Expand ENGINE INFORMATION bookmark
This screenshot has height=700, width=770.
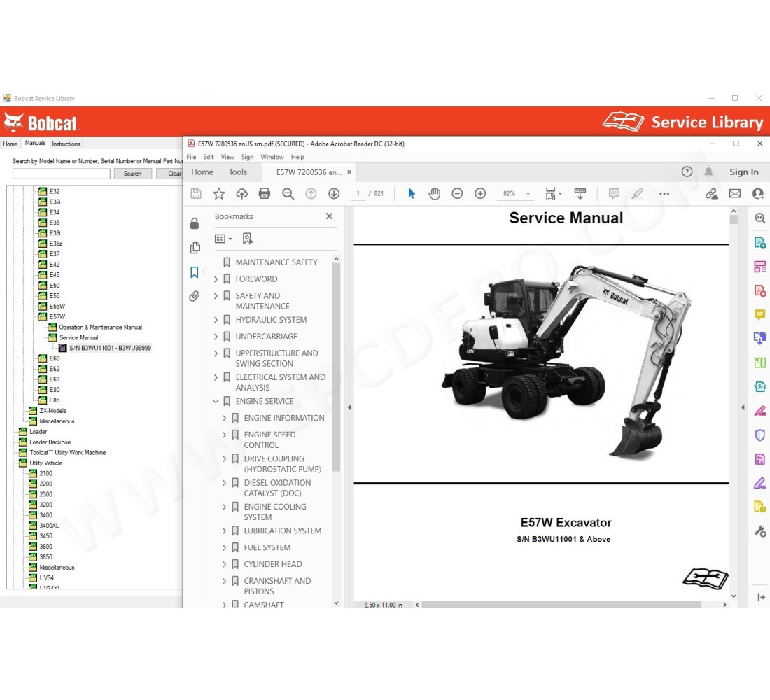(x=224, y=418)
